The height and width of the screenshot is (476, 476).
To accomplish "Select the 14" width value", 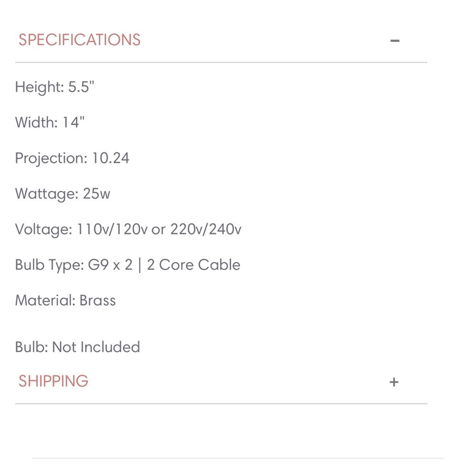I will click(x=73, y=123).
